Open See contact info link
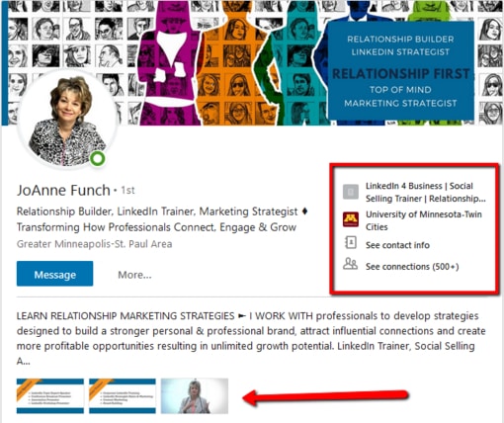 click(397, 245)
